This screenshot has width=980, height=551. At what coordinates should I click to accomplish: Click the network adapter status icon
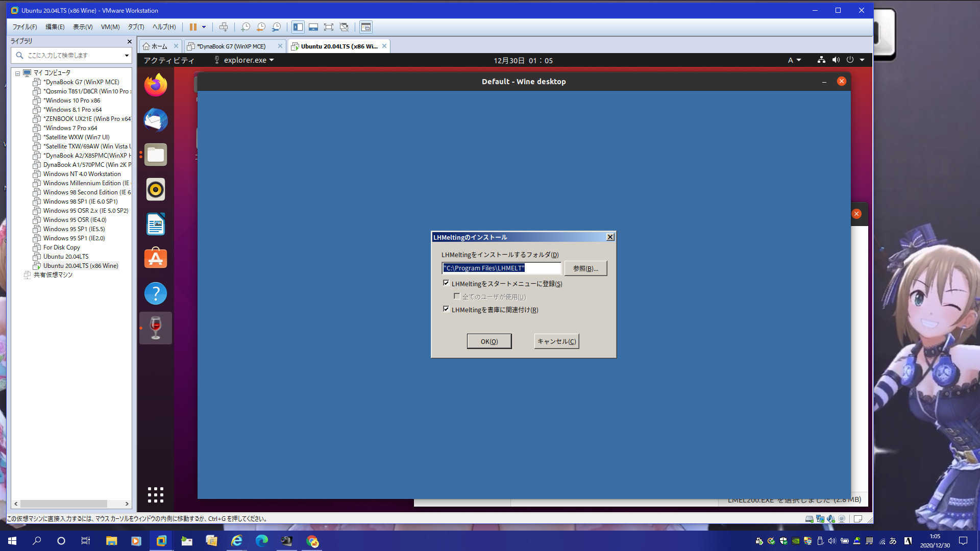click(x=820, y=519)
